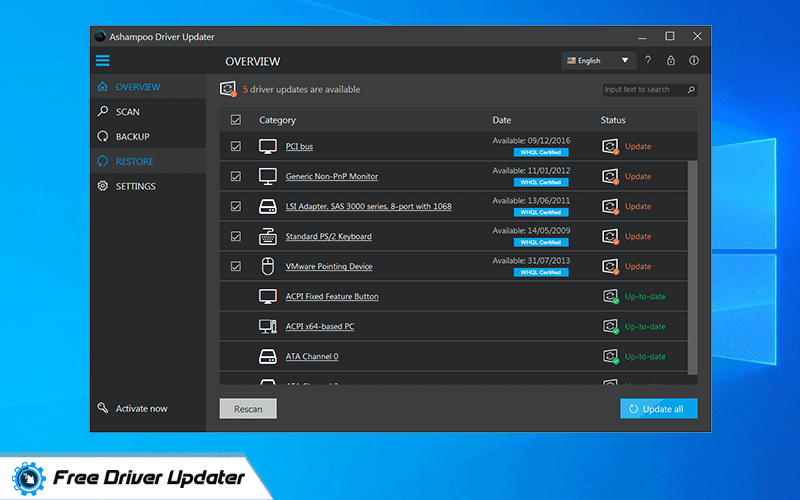
Task: Open the PCI bus driver link
Action: [x=299, y=146]
